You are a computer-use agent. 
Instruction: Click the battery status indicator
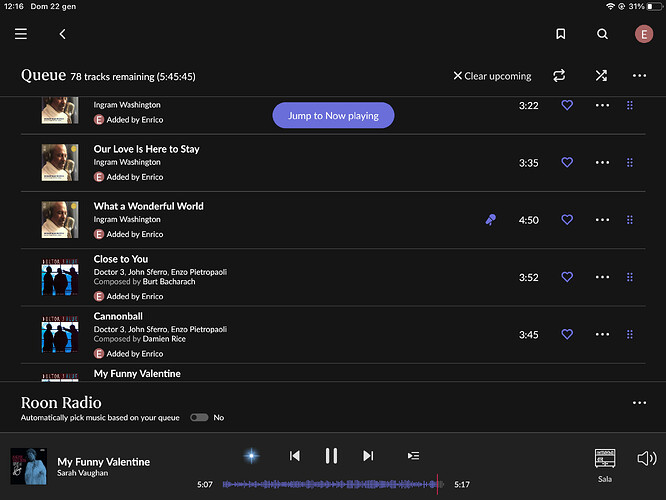pos(654,6)
